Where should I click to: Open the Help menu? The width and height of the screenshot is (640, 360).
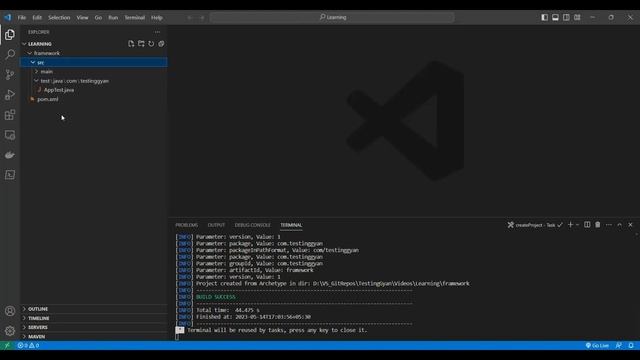(x=157, y=18)
